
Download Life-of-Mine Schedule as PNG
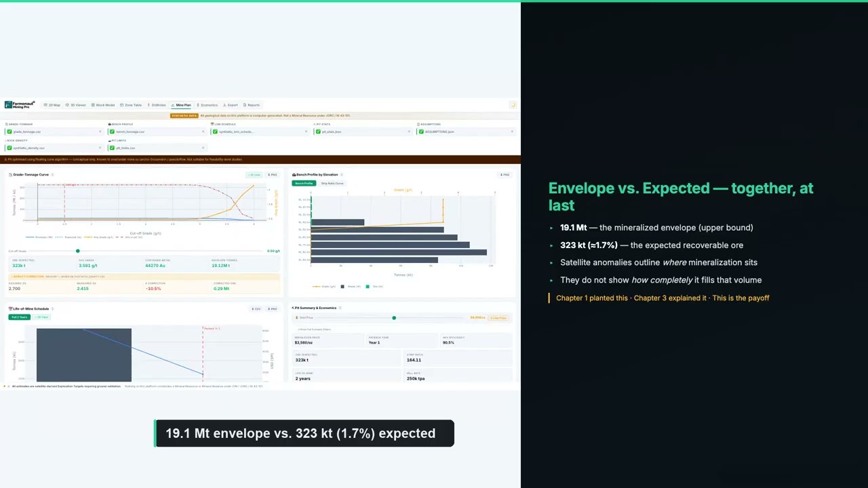tap(273, 309)
